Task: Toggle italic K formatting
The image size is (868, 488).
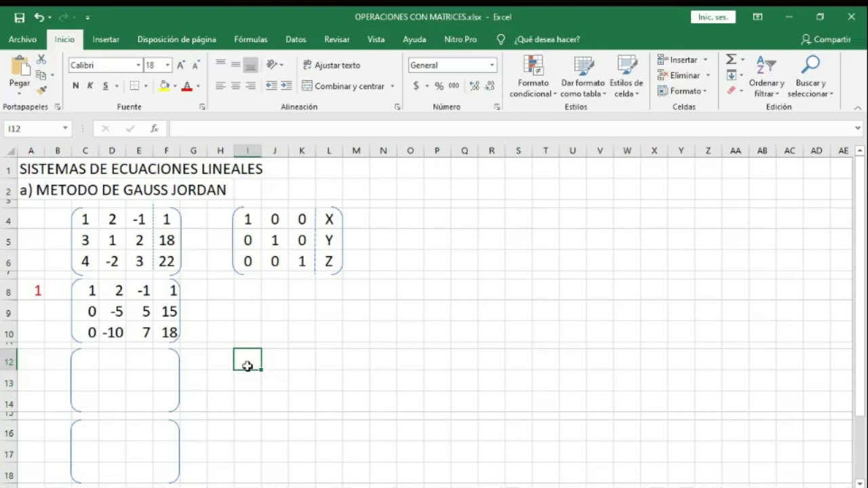Action: (90, 86)
